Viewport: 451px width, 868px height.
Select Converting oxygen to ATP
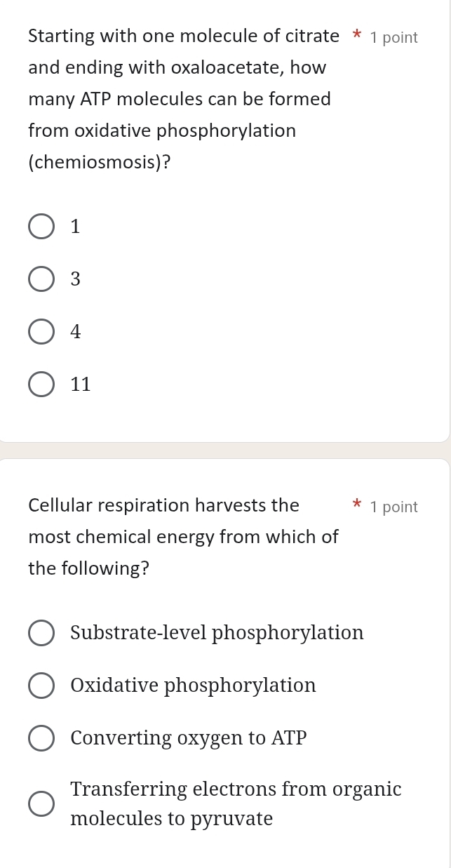(x=41, y=737)
